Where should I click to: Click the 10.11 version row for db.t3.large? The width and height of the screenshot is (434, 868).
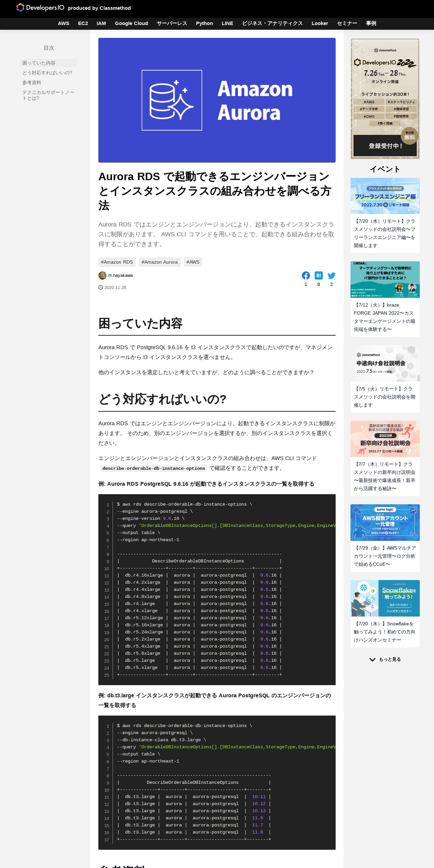pos(194,797)
